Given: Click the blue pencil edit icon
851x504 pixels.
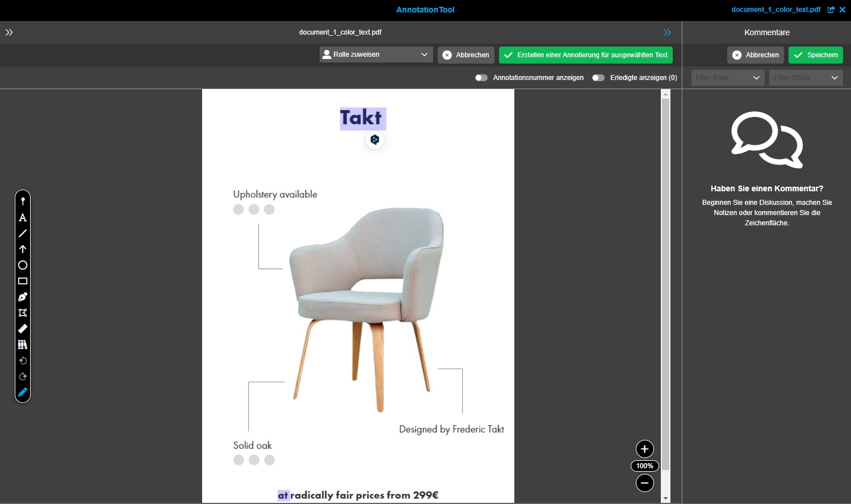Looking at the screenshot, I should tap(23, 392).
